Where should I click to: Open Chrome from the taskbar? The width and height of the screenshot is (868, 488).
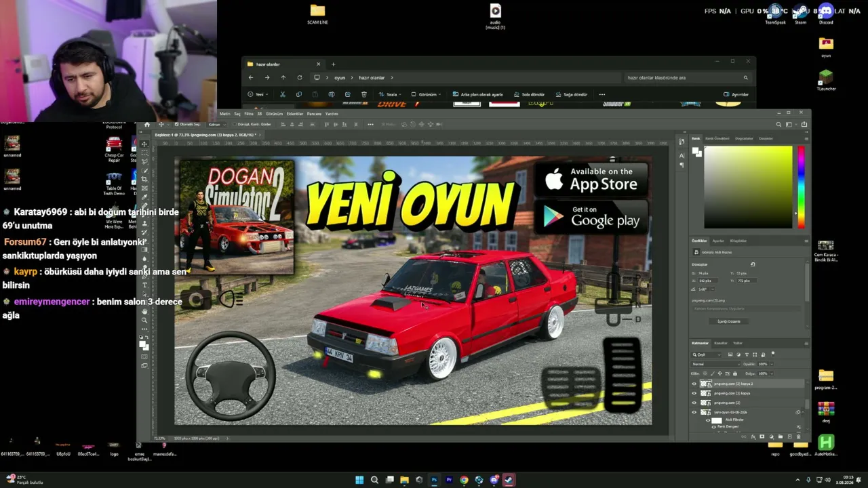(x=464, y=480)
